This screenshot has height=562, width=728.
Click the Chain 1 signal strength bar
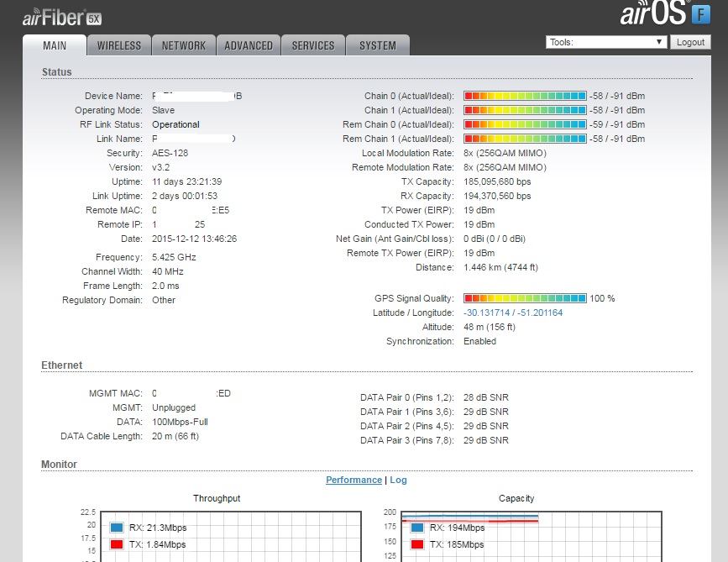coord(525,110)
